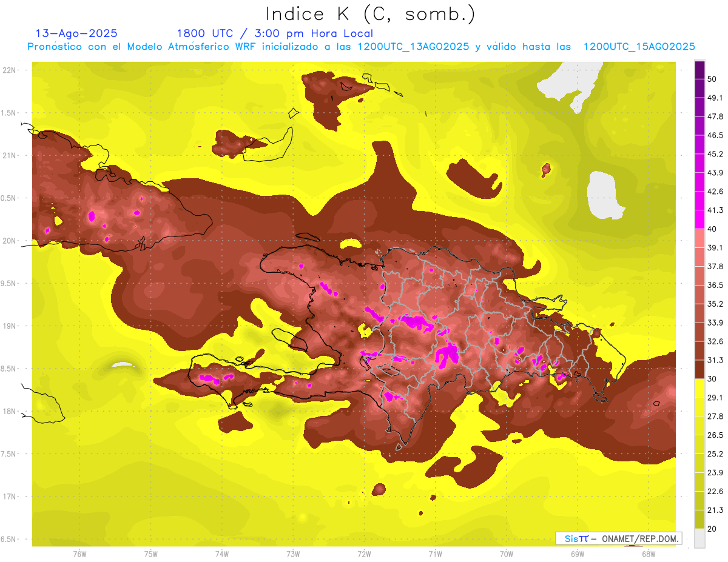The width and height of the screenshot is (728, 562).
Task: Click the 'Indice K (C, somb.)' title
Action: tap(371, 14)
